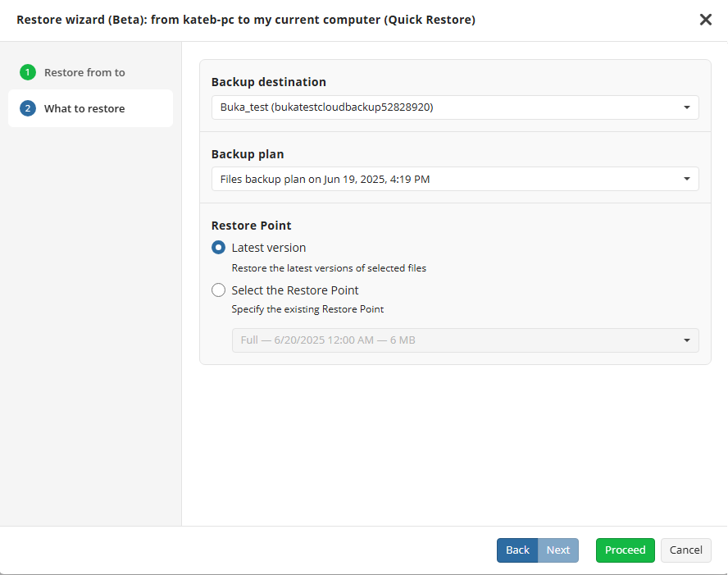728x575 pixels.
Task: Click the 'Select the Restore Point' label text
Action: (x=295, y=290)
